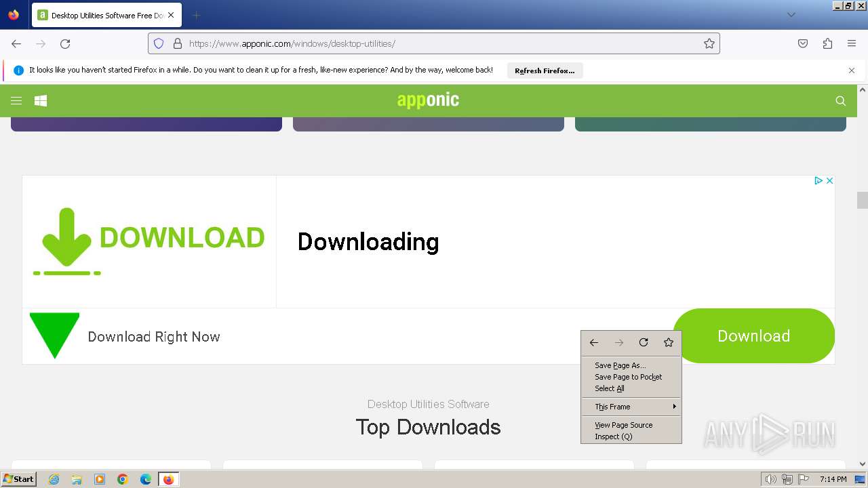Image resolution: width=868 pixels, height=488 pixels.
Task: Launch Internet Explorer from taskbar
Action: pyautogui.click(x=54, y=479)
